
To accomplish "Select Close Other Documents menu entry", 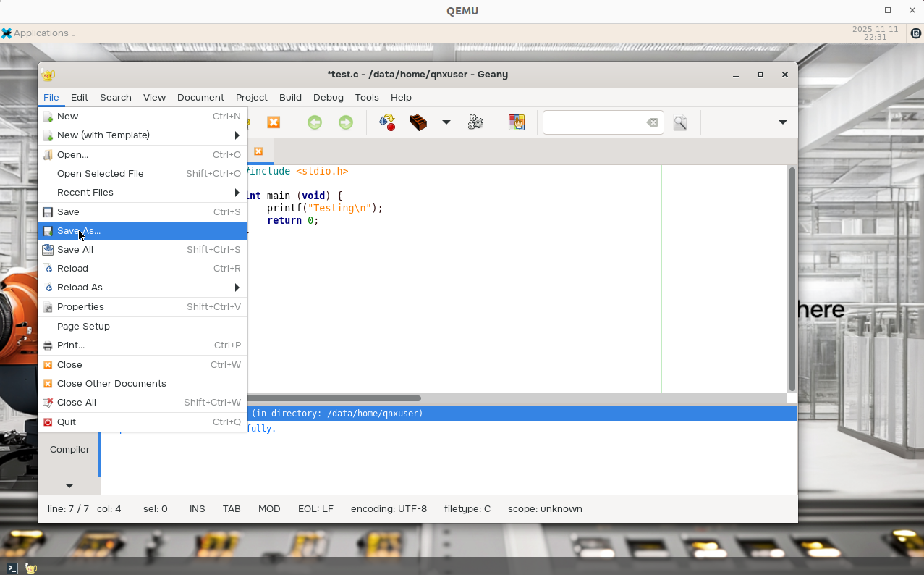I will (111, 384).
